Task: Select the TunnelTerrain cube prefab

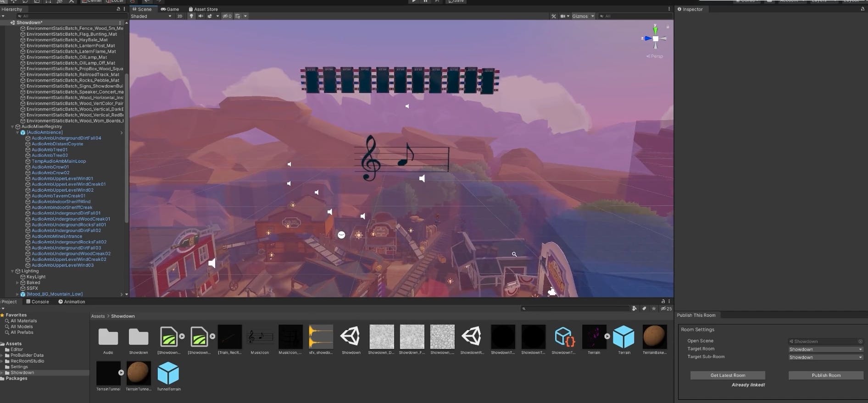Action: pos(168,373)
